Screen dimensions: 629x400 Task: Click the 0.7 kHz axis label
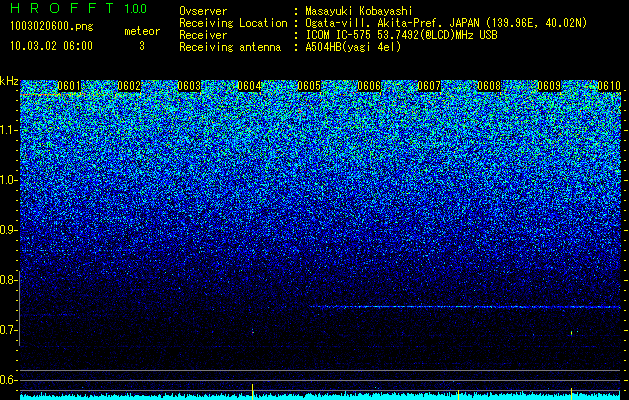click(x=8, y=330)
